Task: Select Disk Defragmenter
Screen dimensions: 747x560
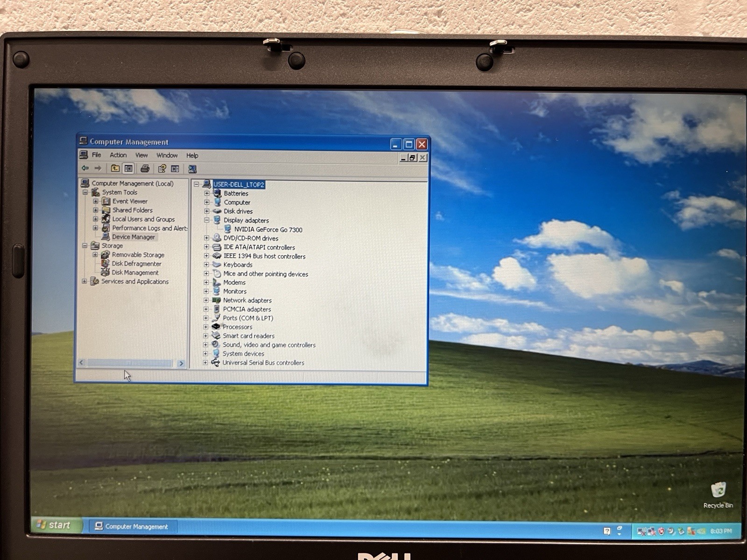Action: (x=136, y=264)
